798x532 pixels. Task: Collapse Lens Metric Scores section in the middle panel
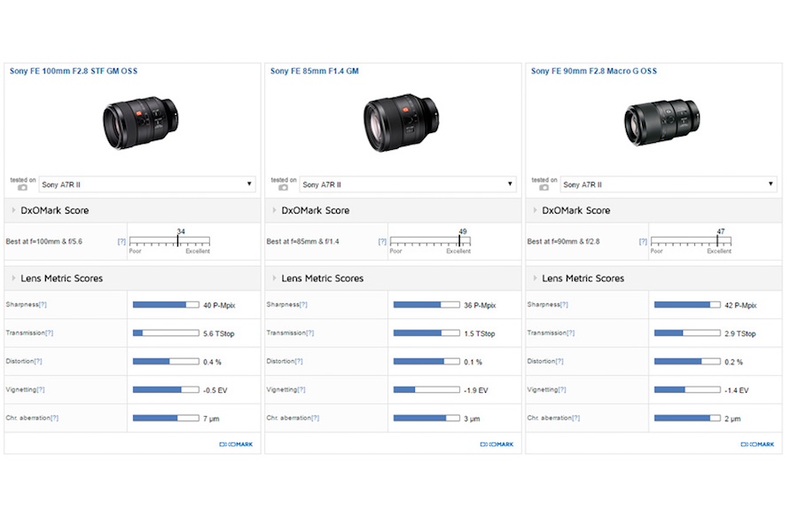274,278
